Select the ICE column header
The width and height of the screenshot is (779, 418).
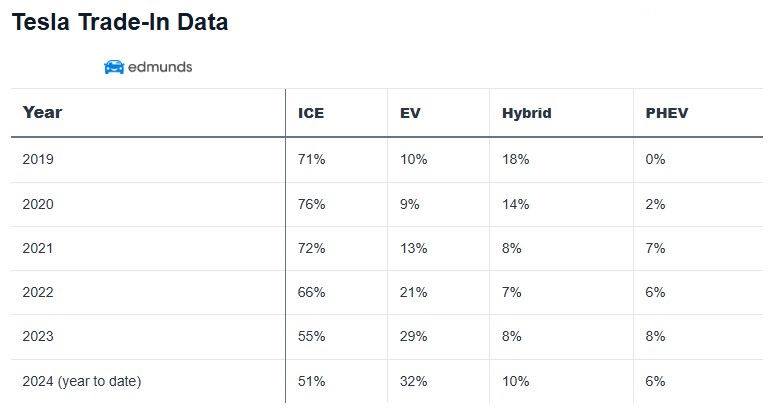coord(311,113)
